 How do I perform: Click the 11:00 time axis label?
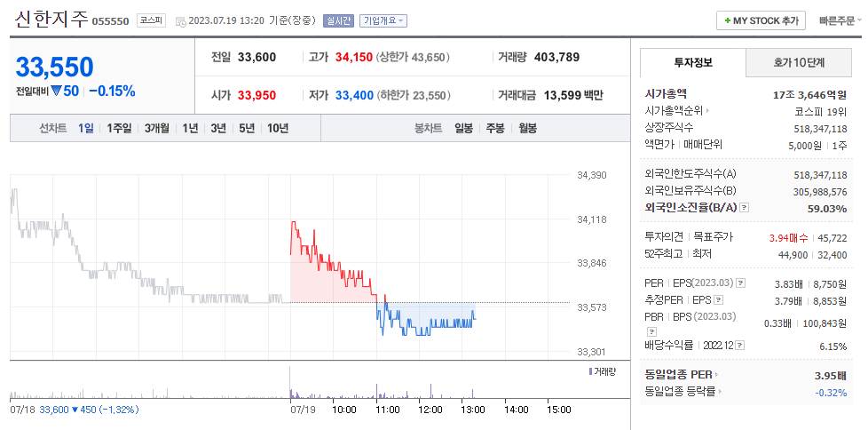tap(388, 410)
